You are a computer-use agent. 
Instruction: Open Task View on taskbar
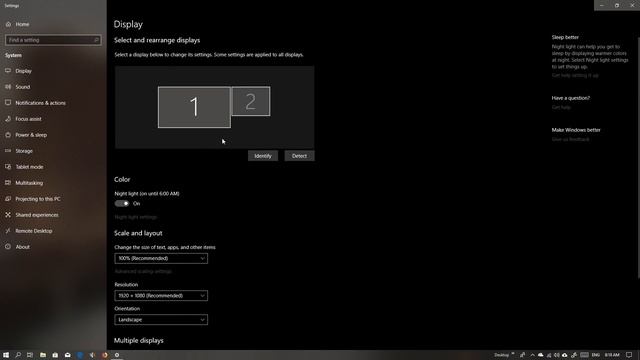(30, 355)
